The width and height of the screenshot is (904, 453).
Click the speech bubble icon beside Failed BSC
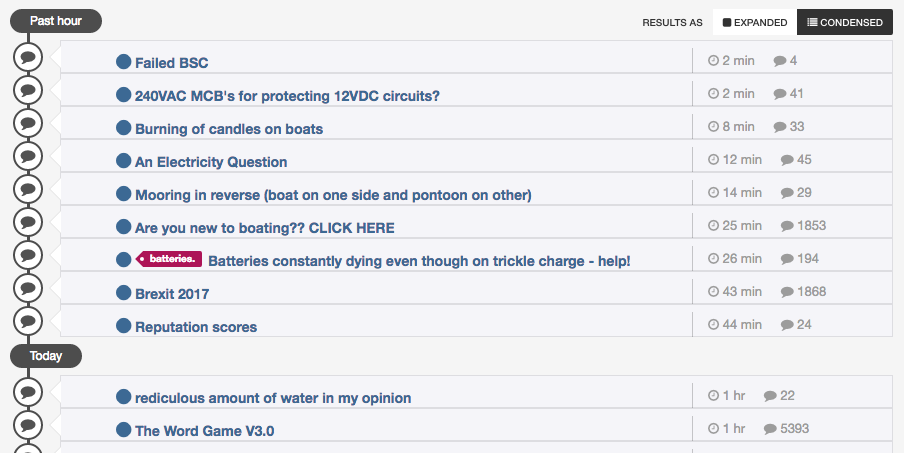click(x=28, y=57)
